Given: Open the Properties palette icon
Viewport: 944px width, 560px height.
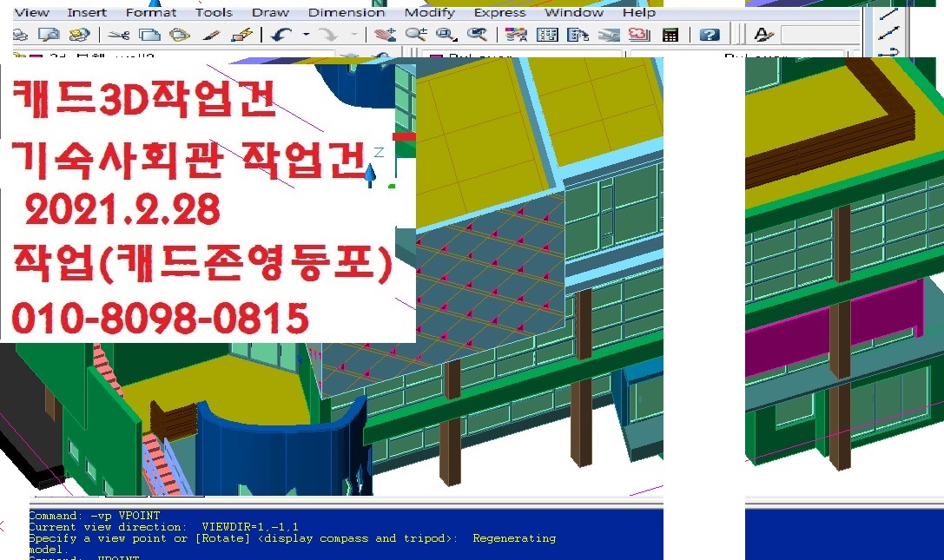Looking at the screenshot, I should (516, 35).
